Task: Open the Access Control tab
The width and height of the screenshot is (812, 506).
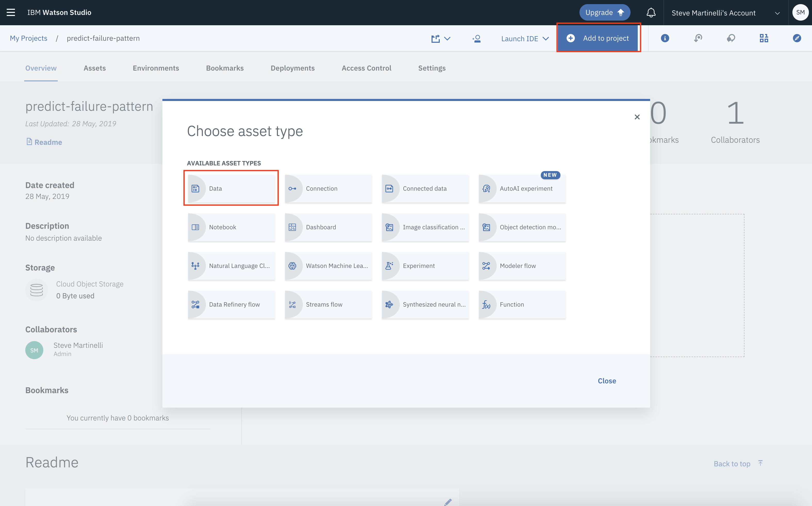Action: (366, 68)
